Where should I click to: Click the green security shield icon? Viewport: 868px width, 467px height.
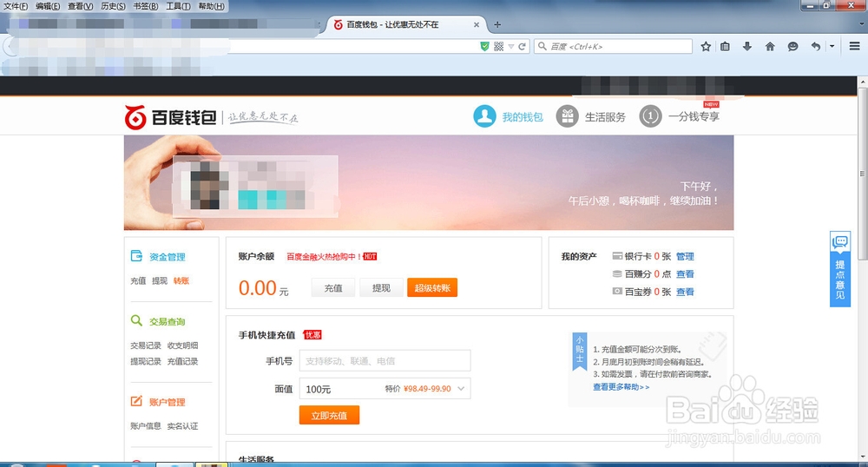(x=485, y=47)
